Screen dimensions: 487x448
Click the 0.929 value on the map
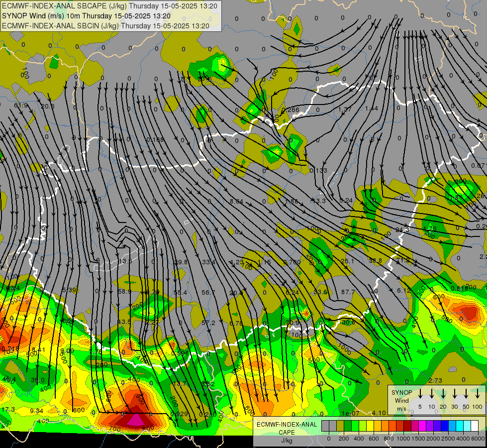(179, 414)
